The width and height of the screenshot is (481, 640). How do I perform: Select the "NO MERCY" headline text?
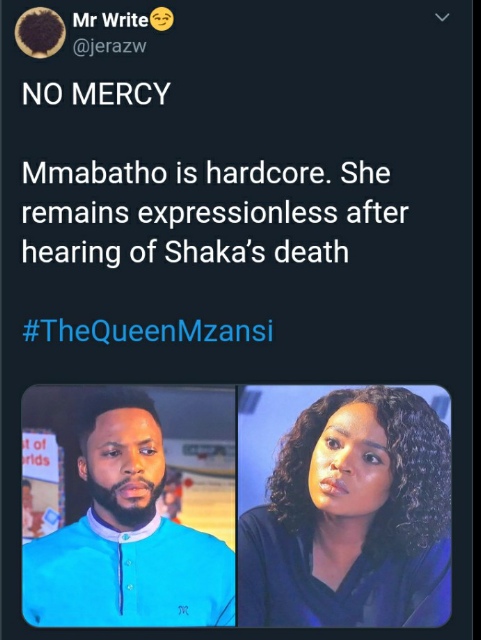96,93
